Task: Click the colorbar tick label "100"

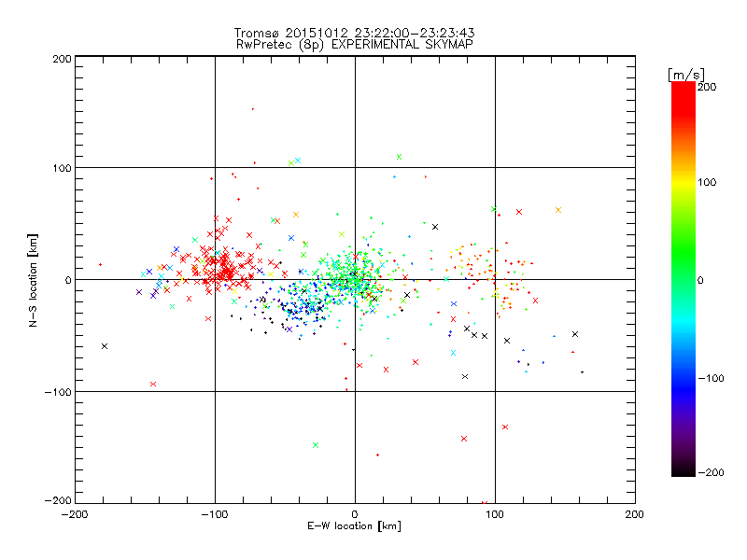Action: point(707,182)
